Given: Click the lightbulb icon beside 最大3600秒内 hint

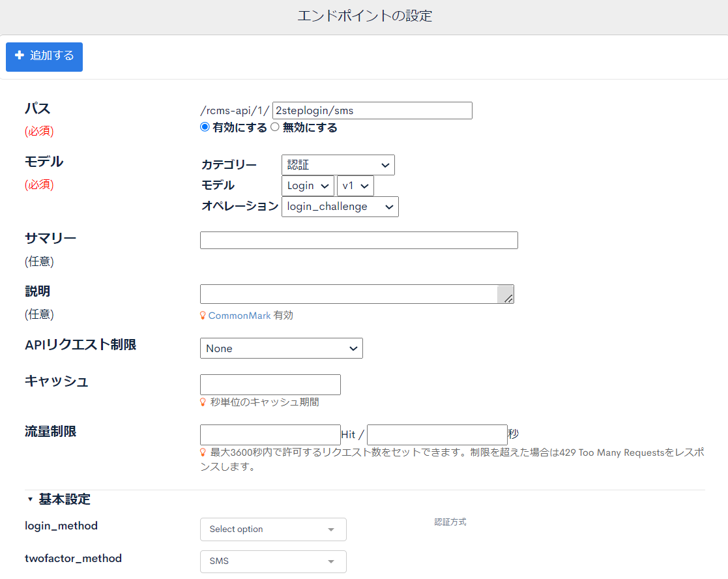Looking at the screenshot, I should [x=203, y=453].
